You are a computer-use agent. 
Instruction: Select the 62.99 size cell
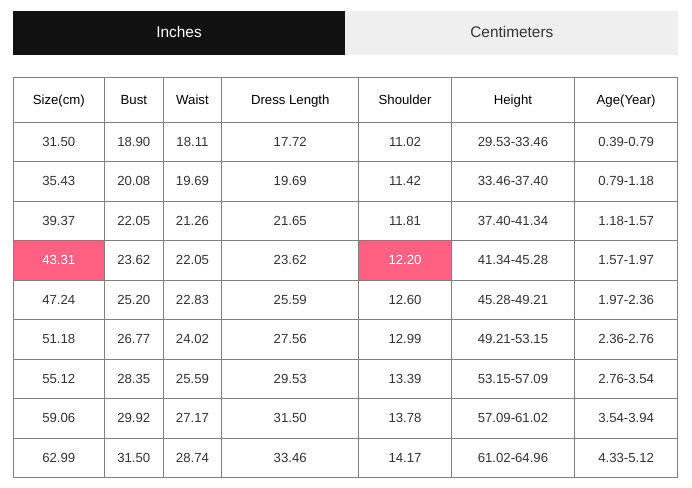pyautogui.click(x=59, y=458)
